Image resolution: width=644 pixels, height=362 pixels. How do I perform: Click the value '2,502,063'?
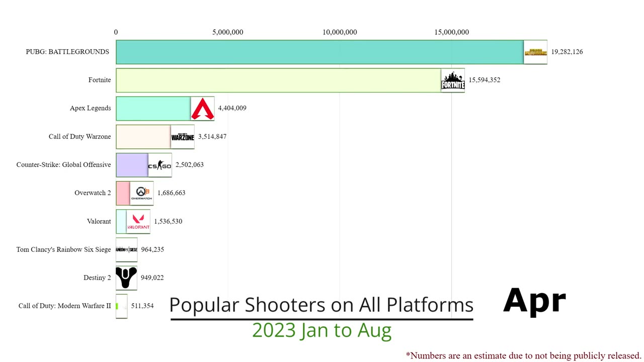tap(190, 164)
